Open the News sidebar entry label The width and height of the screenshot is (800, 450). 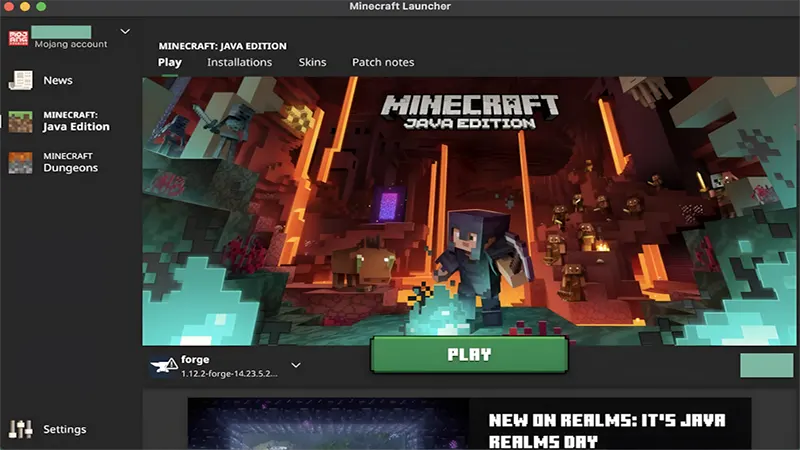(58, 80)
